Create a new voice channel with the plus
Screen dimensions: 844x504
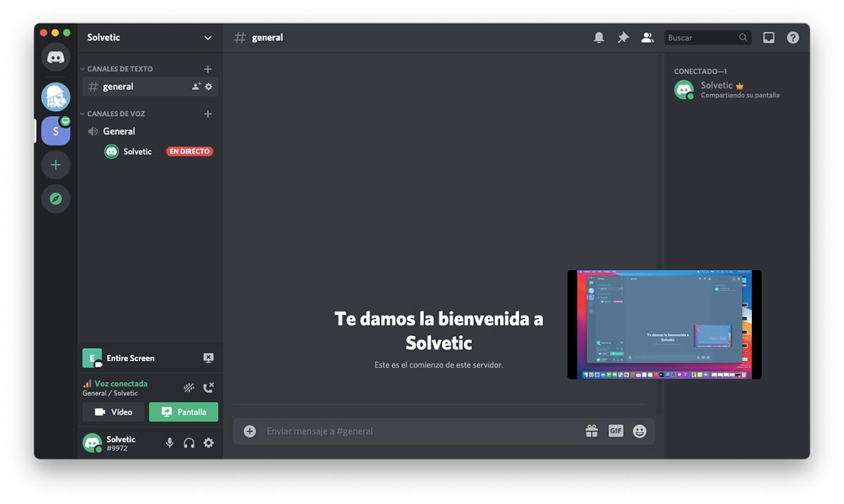[x=207, y=114]
